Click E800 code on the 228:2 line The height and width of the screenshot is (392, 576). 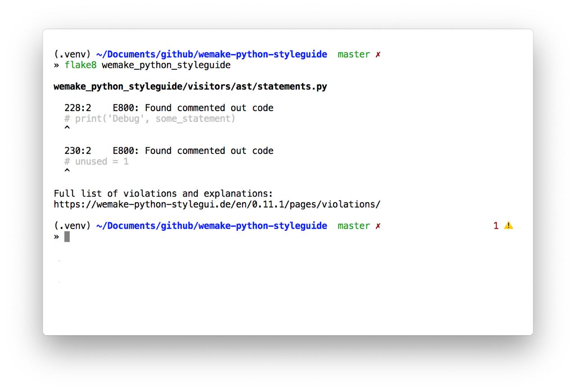tap(126, 108)
